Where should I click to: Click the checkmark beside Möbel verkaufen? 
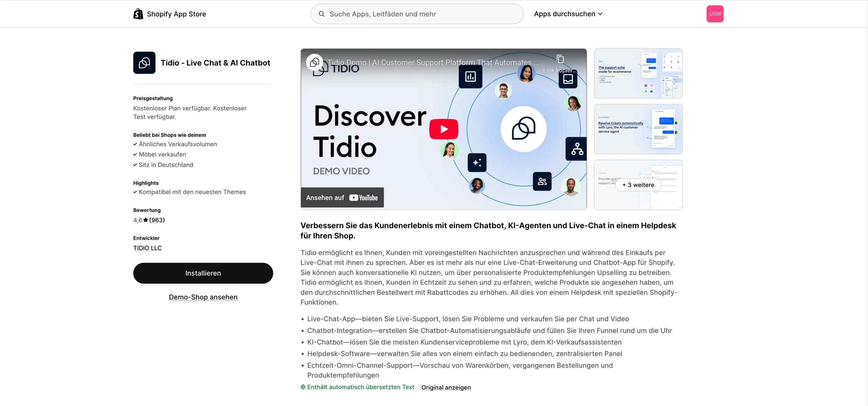tap(135, 154)
